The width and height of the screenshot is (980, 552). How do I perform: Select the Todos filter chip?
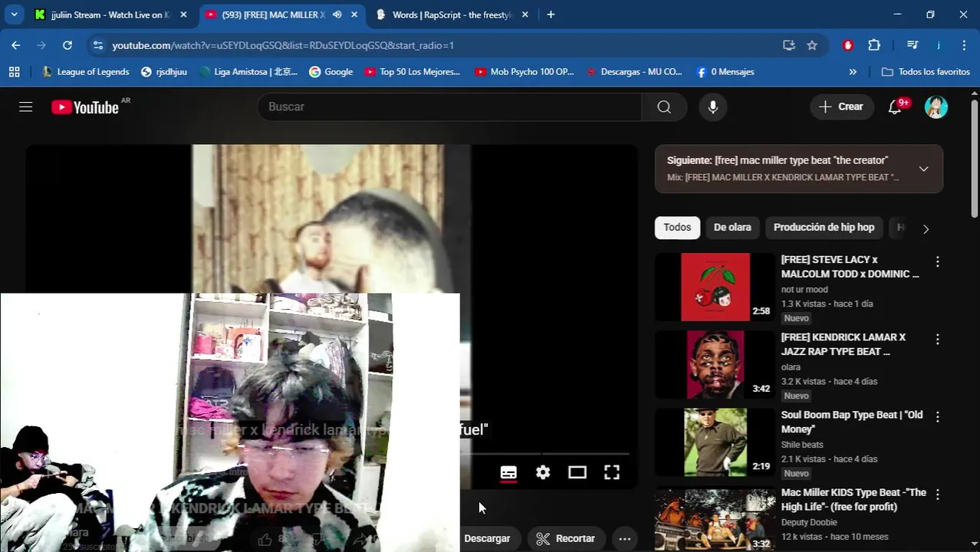tap(677, 227)
